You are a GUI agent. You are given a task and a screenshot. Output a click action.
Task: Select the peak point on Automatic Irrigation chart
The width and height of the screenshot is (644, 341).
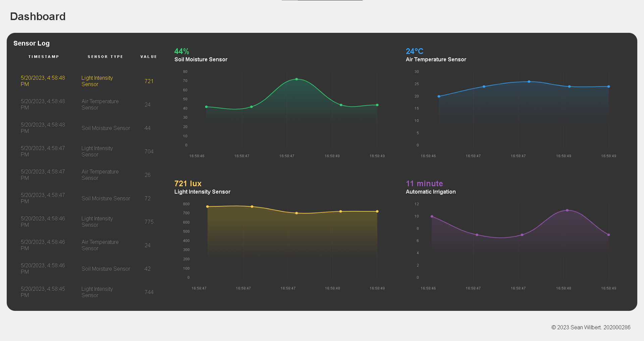coord(567,210)
